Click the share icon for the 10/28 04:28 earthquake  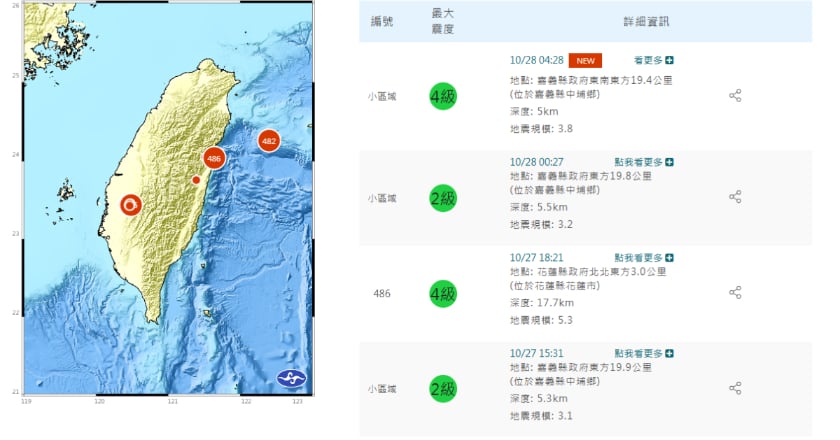(x=735, y=96)
